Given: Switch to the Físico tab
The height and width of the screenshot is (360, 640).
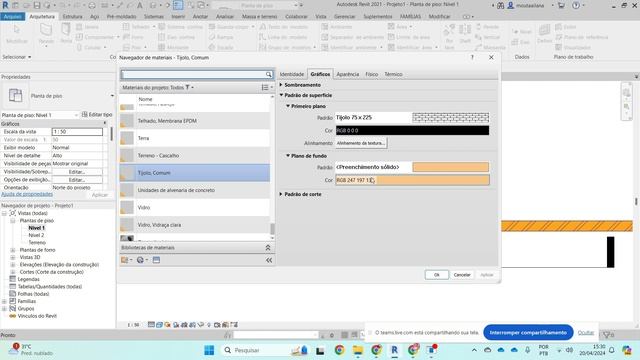Looking at the screenshot, I should pyautogui.click(x=371, y=74).
